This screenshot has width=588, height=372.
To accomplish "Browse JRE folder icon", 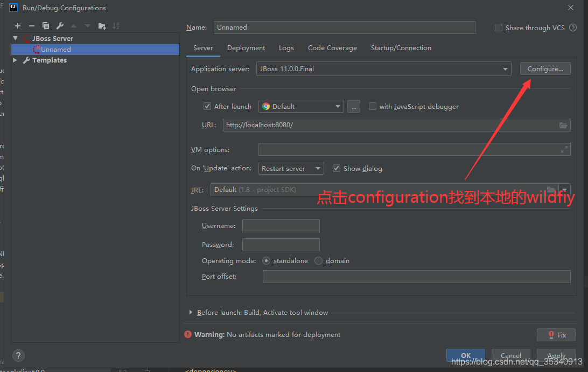I will pyautogui.click(x=550, y=189).
